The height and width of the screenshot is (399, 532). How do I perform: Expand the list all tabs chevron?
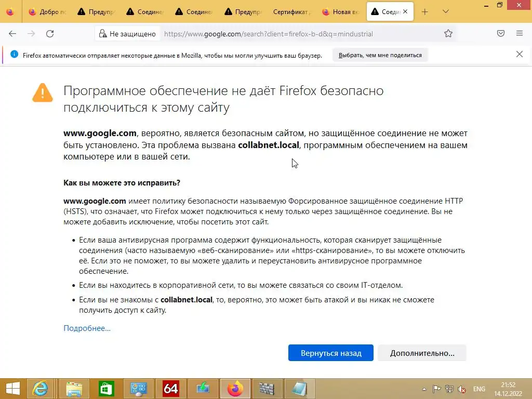[446, 12]
